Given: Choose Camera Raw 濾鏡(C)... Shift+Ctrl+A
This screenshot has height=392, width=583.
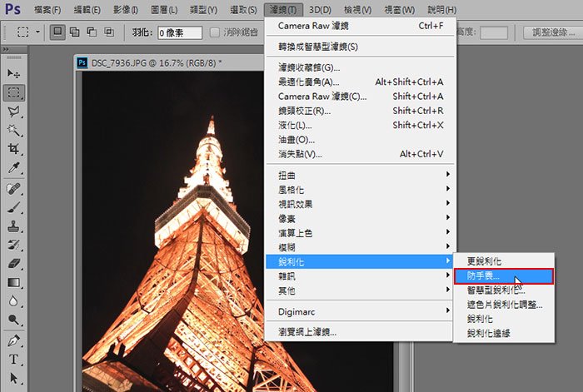Looking at the screenshot, I should [360, 97].
